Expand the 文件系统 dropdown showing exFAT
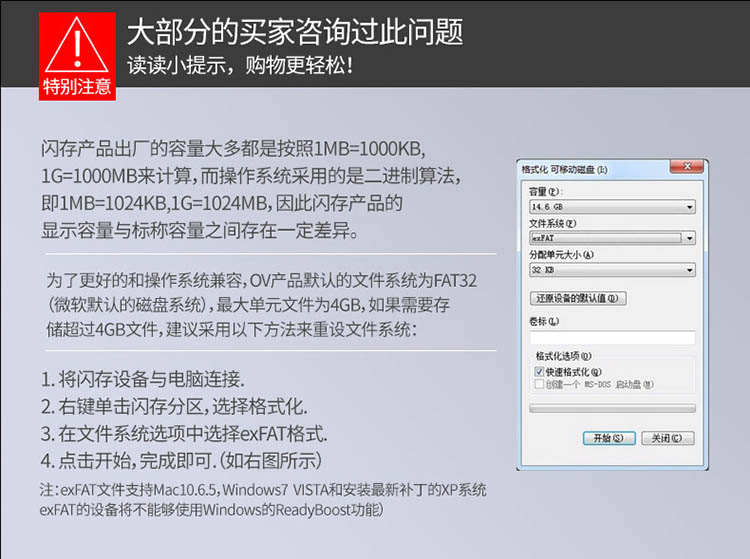Image resolution: width=750 pixels, height=559 pixels. (x=611, y=238)
